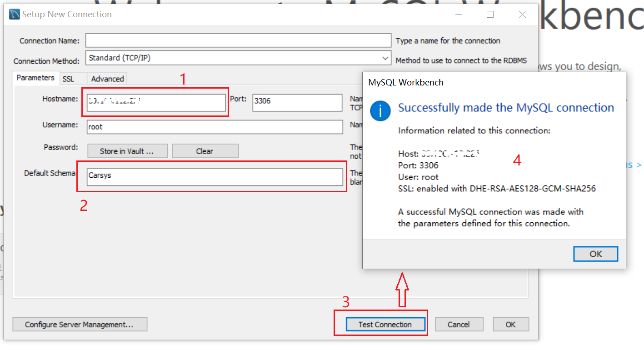Clear the stored password
The width and height of the screenshot is (644, 350).
click(205, 151)
